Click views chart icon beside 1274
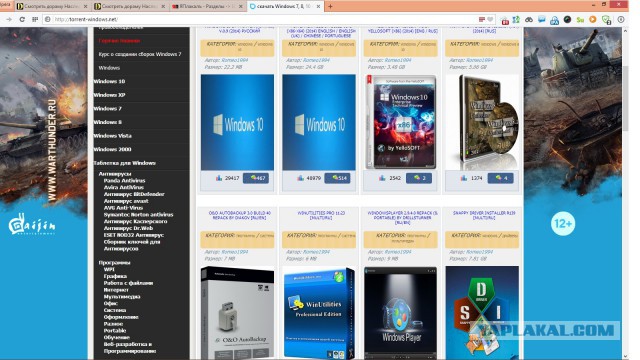This screenshot has width=640, height=360. [464, 178]
